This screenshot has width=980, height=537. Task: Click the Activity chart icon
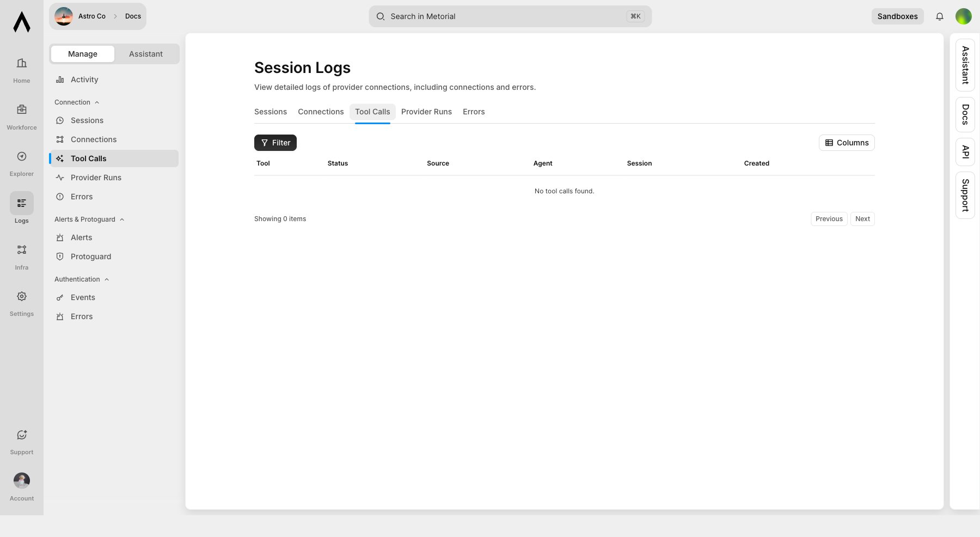tap(60, 80)
